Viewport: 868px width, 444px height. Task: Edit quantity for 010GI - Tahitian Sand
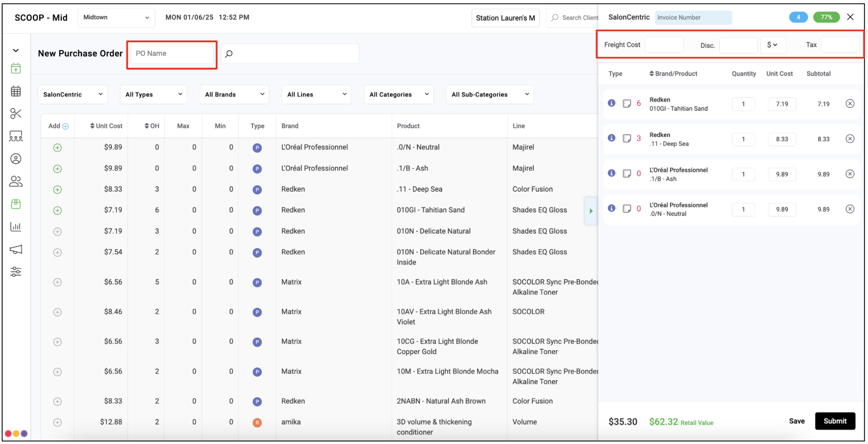pos(743,104)
